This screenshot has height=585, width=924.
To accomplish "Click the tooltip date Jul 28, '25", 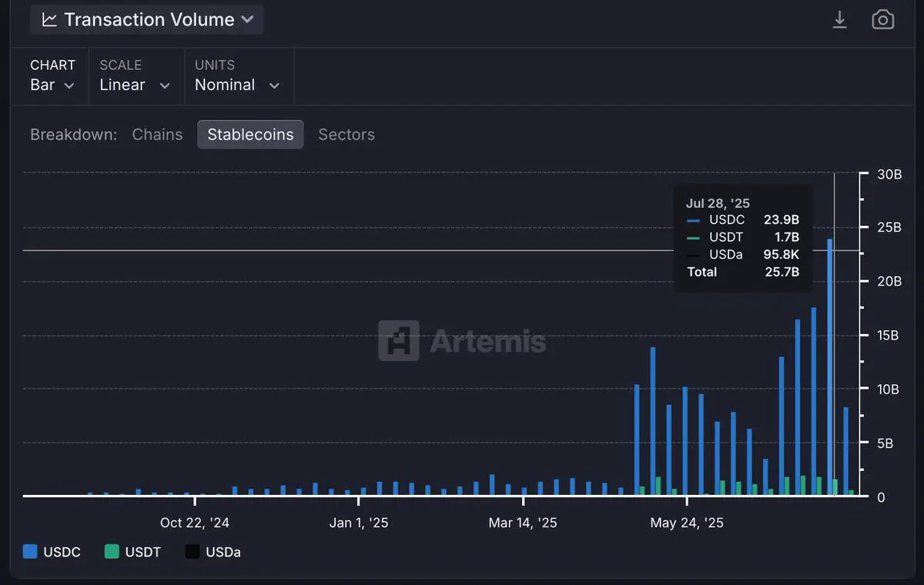I will (718, 203).
